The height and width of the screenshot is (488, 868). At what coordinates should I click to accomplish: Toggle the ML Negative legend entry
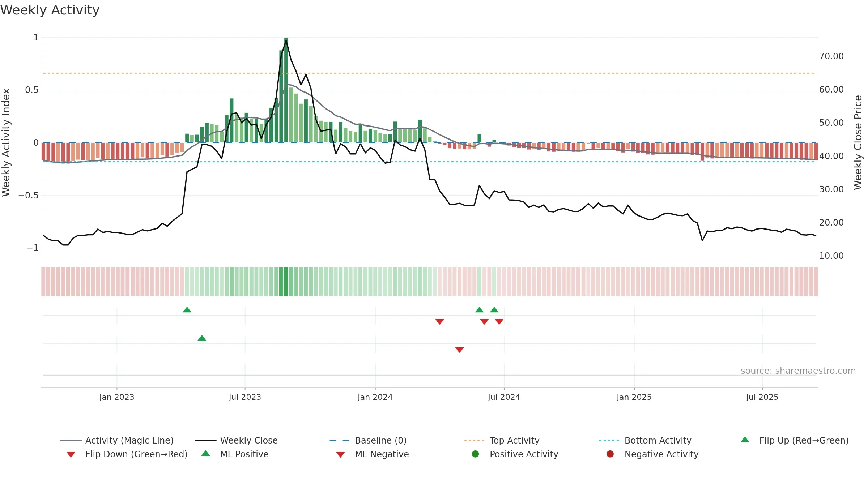373,454
